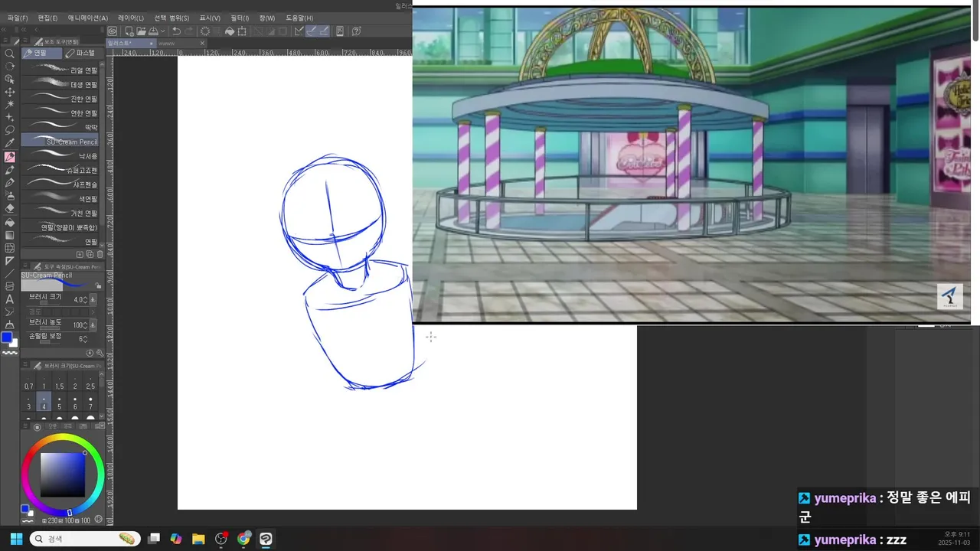Click the Undo arrow in command bar

(176, 31)
